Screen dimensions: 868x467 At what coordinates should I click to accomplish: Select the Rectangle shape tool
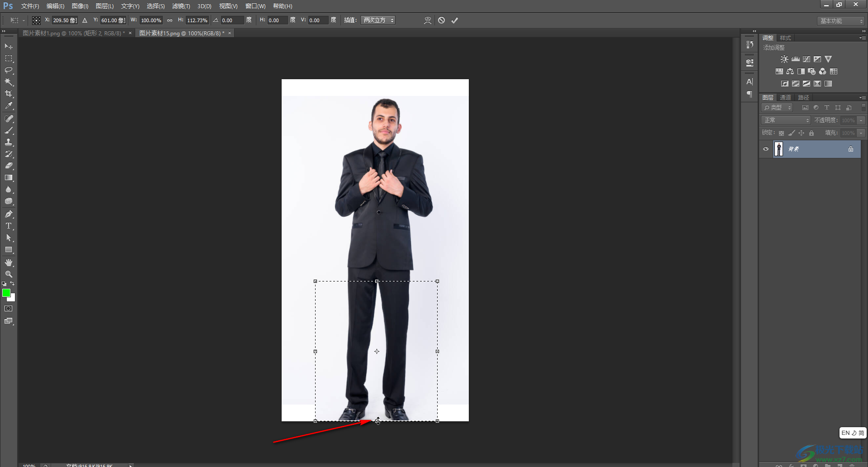[x=9, y=250]
